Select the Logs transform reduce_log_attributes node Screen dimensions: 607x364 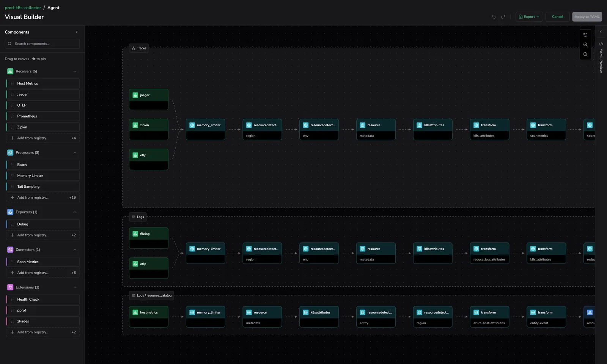pyautogui.click(x=489, y=253)
